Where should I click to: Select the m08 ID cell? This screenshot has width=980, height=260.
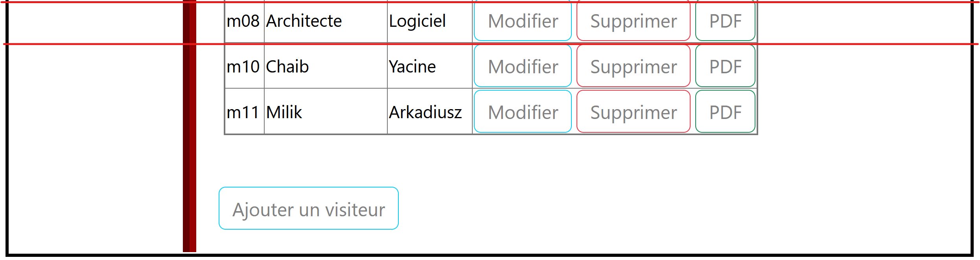(x=243, y=21)
